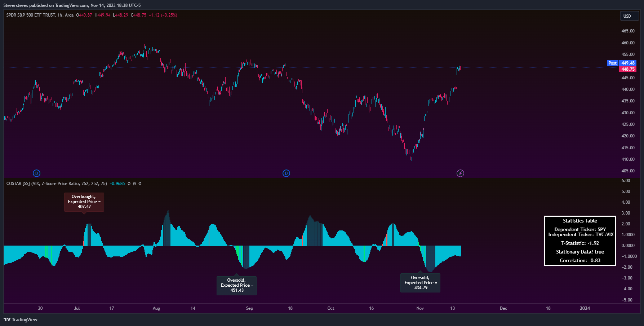Click the Oversold Expected Price 451.43 label
The width and height of the screenshot is (644, 326).
(237, 285)
